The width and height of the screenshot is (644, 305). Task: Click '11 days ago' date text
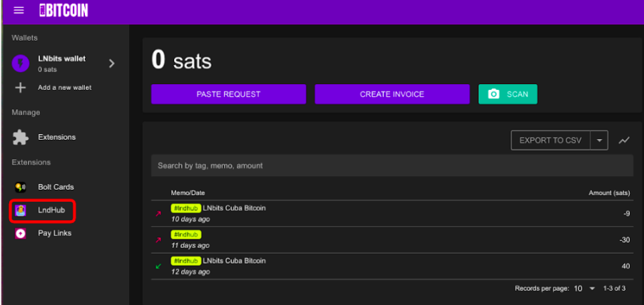pyautogui.click(x=190, y=245)
